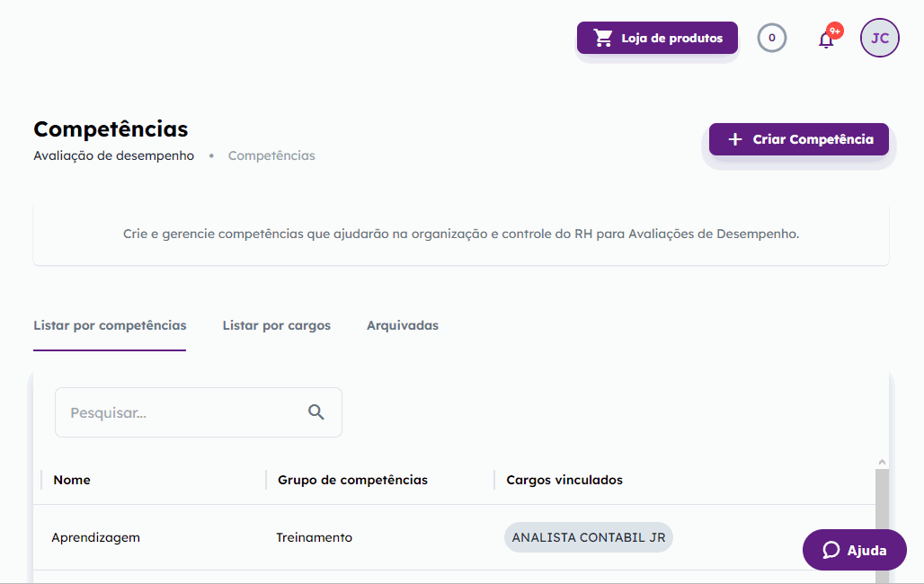Click the table vertical scrollbar thumb
924x584 pixels.
coord(882,525)
